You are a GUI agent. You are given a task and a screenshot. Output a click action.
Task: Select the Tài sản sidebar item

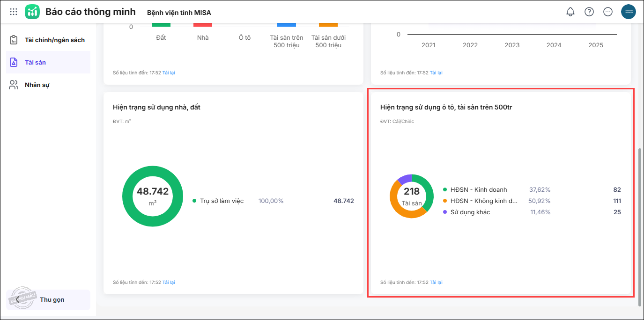tap(35, 62)
